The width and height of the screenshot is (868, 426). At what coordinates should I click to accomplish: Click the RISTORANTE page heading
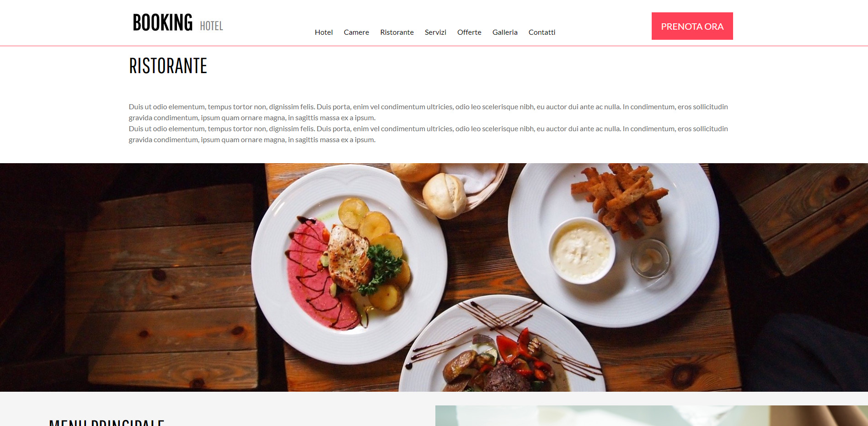168,66
